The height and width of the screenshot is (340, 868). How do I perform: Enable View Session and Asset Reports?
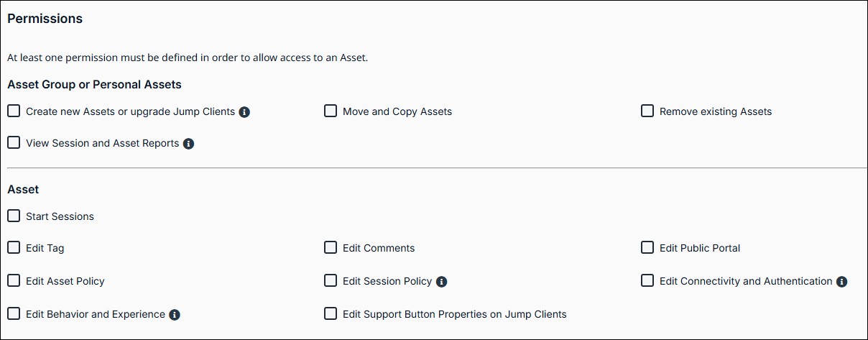point(14,143)
